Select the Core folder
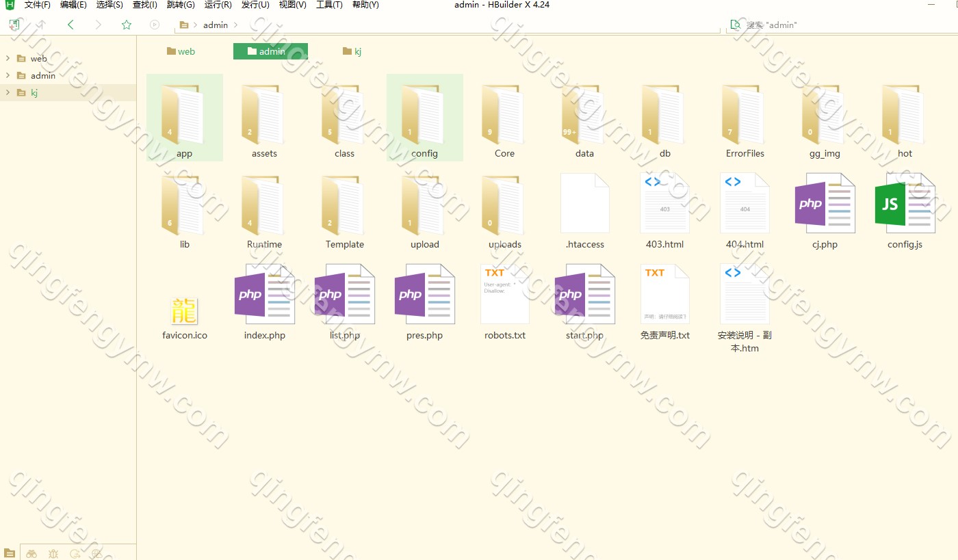 504,118
